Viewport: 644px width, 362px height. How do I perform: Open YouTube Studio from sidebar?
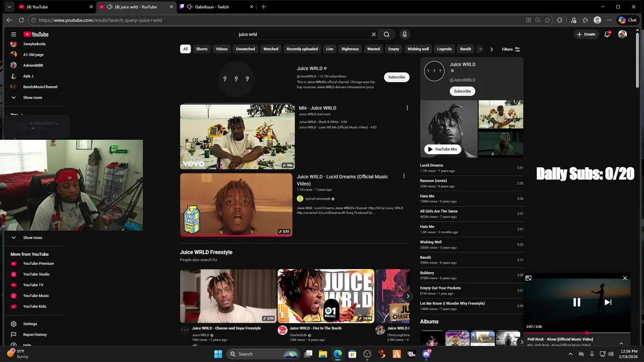[36, 274]
